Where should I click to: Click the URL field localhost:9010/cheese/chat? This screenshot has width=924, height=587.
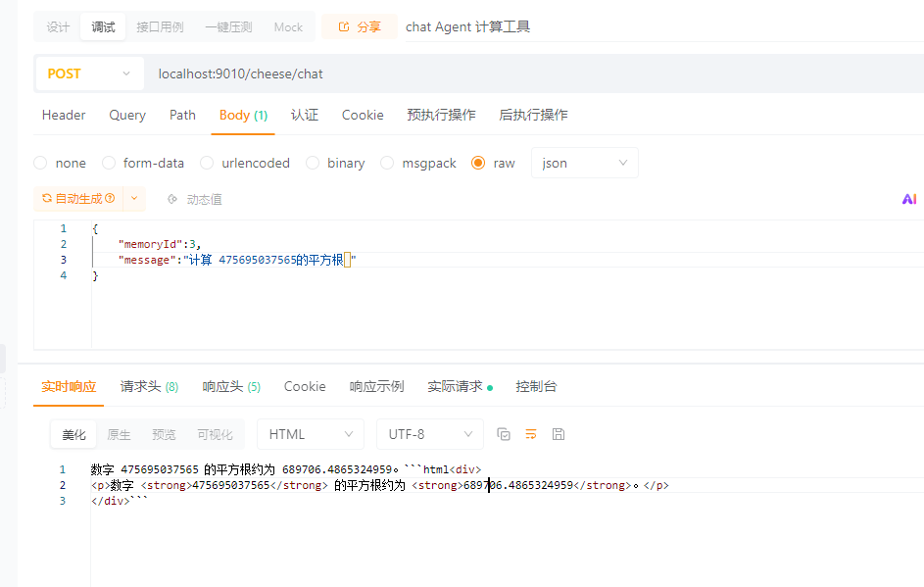[x=240, y=73]
